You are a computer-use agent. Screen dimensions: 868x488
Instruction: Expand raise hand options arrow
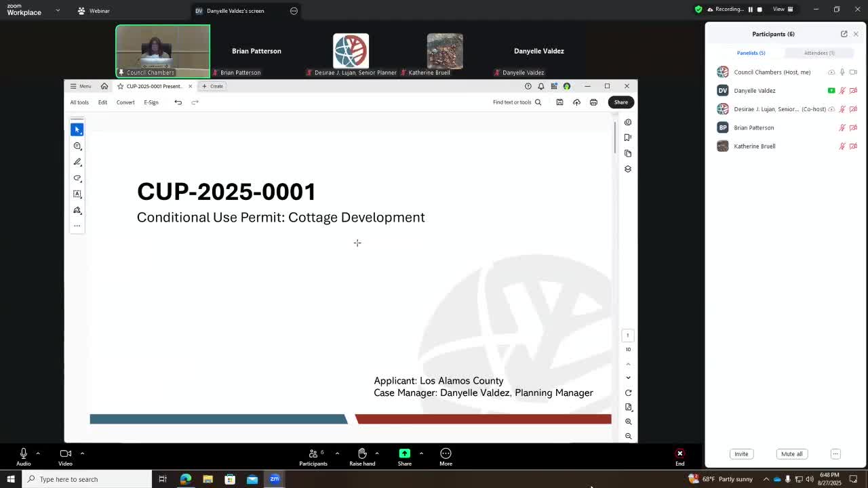(x=377, y=453)
